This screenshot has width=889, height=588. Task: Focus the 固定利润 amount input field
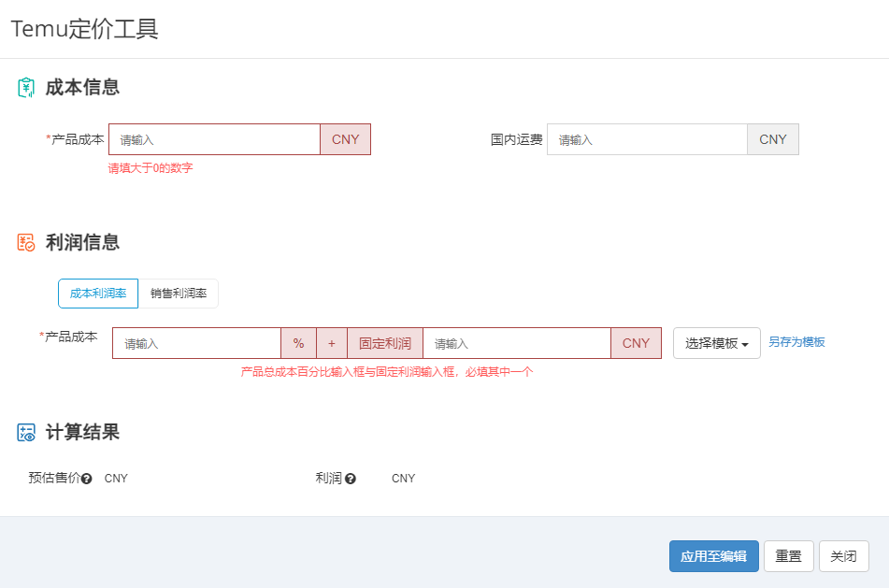(x=517, y=343)
